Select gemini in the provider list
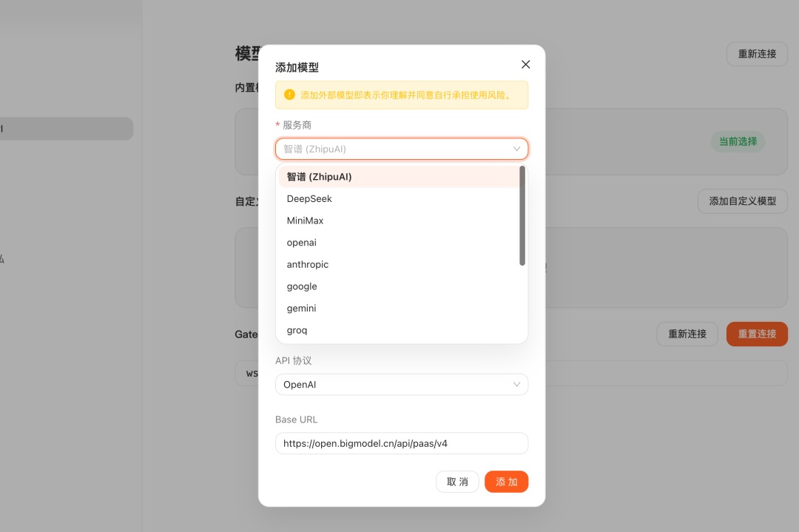Image resolution: width=799 pixels, height=532 pixels. pyautogui.click(x=300, y=308)
